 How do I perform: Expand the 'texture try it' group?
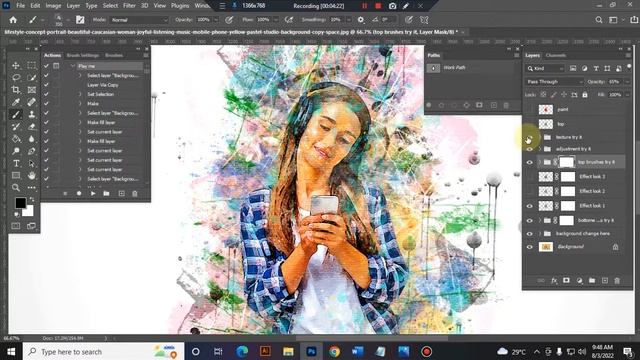pyautogui.click(x=540, y=137)
